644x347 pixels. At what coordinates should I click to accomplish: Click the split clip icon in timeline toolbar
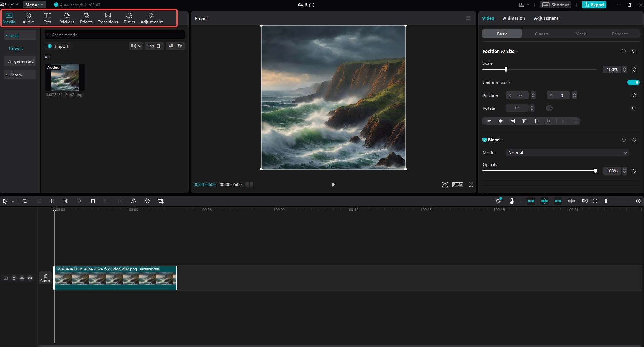(52, 201)
